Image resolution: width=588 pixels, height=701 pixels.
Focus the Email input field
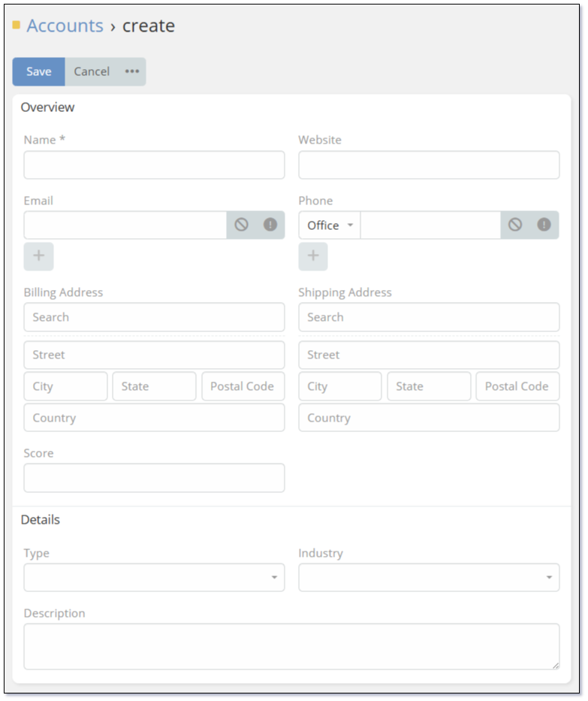pyautogui.click(x=125, y=225)
